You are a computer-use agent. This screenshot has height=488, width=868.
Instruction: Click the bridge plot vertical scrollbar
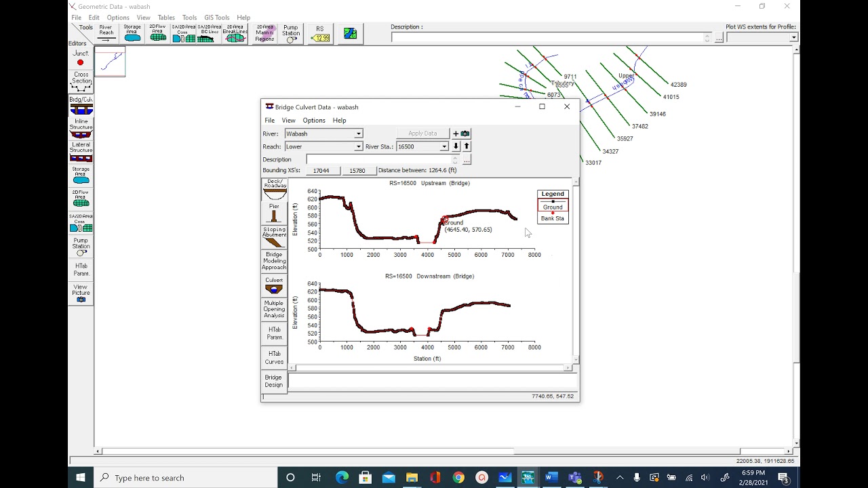(576, 271)
